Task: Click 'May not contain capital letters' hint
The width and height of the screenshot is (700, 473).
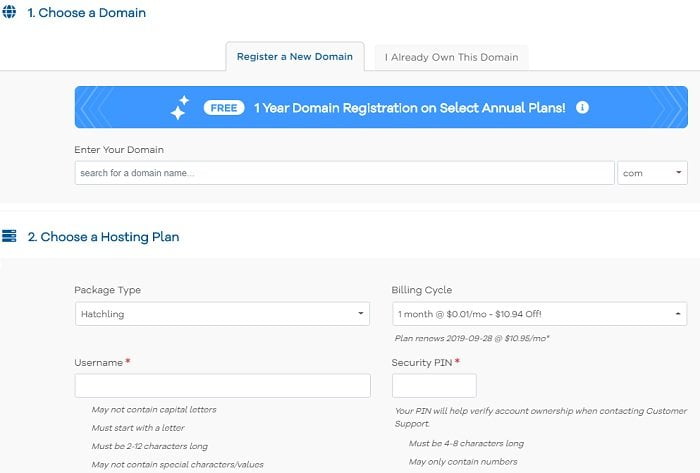Action: [154, 410]
